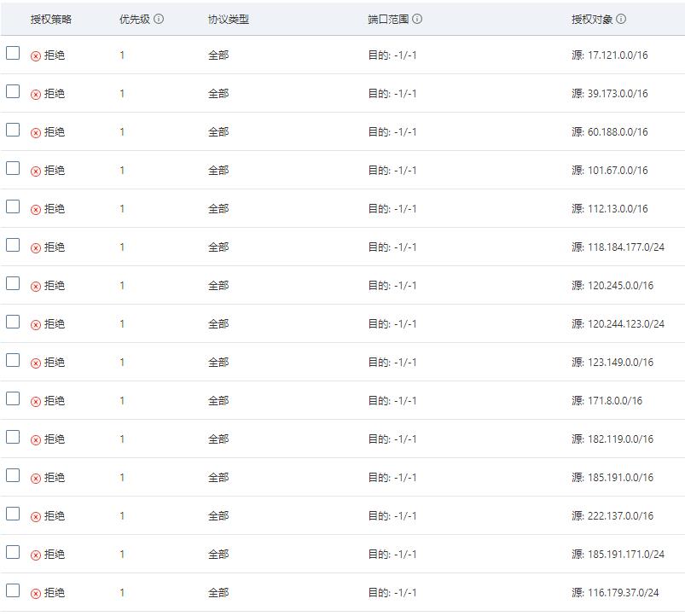Screen dimensions: 685x616
Task: Tick the checkbox for rule 39.173.0.0/16
Action: pyautogui.click(x=13, y=91)
